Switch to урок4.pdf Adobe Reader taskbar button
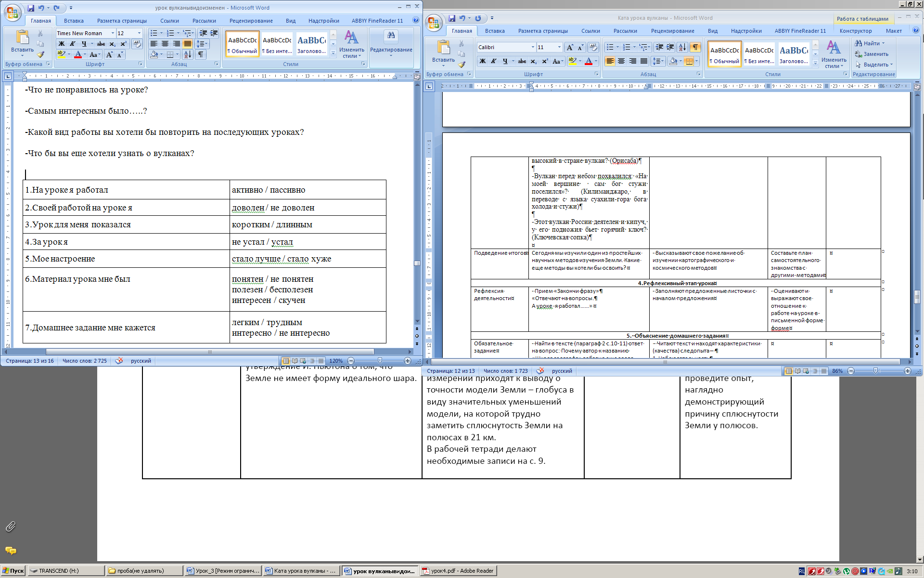This screenshot has height=578, width=924. 458,571
